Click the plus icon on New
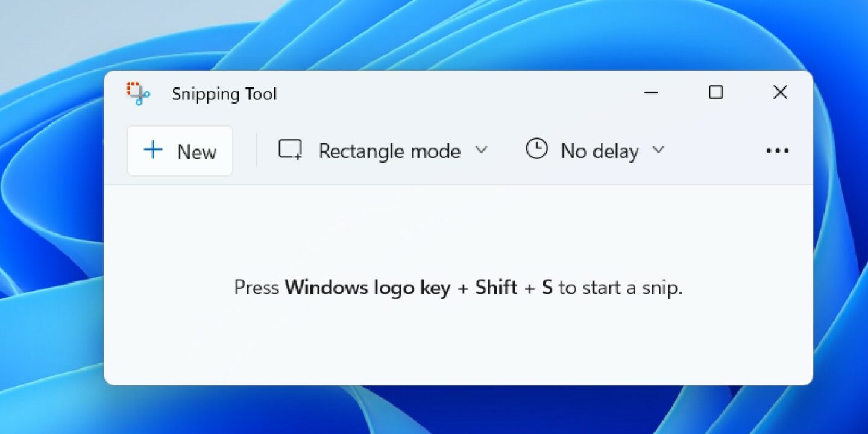Screen dimensions: 868x434 point(154,149)
